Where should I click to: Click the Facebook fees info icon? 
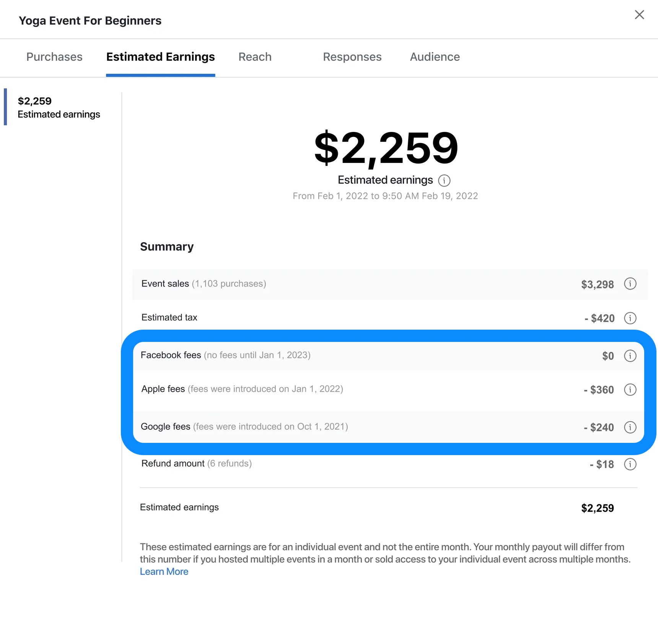[x=630, y=356]
